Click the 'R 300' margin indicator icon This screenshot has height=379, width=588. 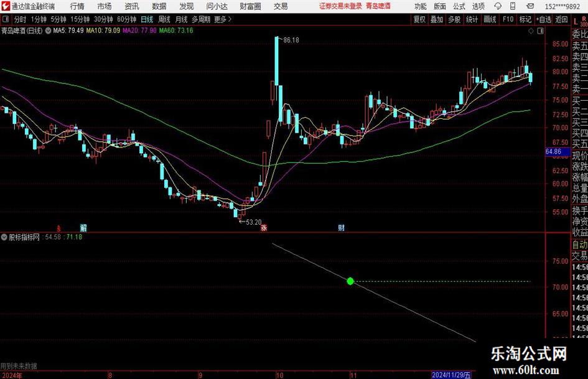584,21
